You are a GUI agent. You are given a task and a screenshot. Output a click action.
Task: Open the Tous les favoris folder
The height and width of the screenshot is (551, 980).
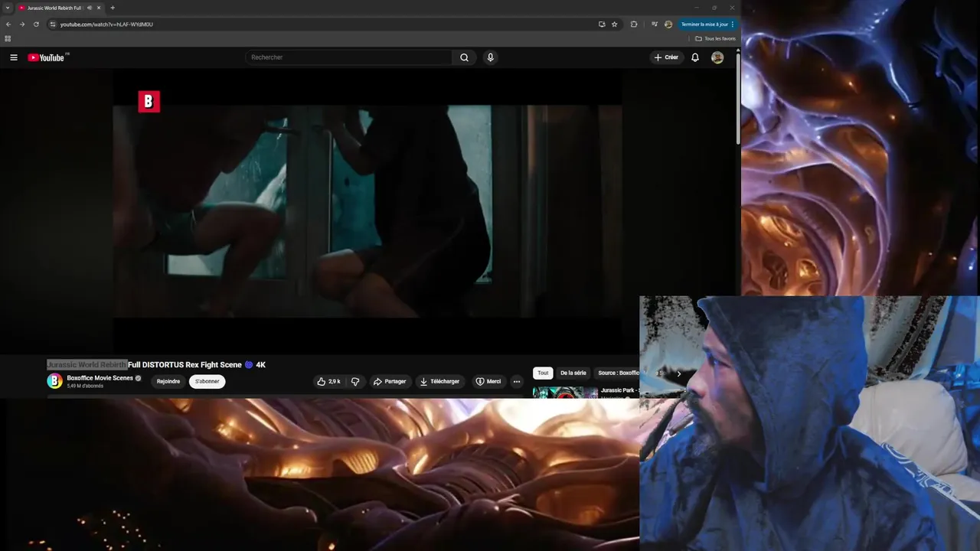coord(716,38)
